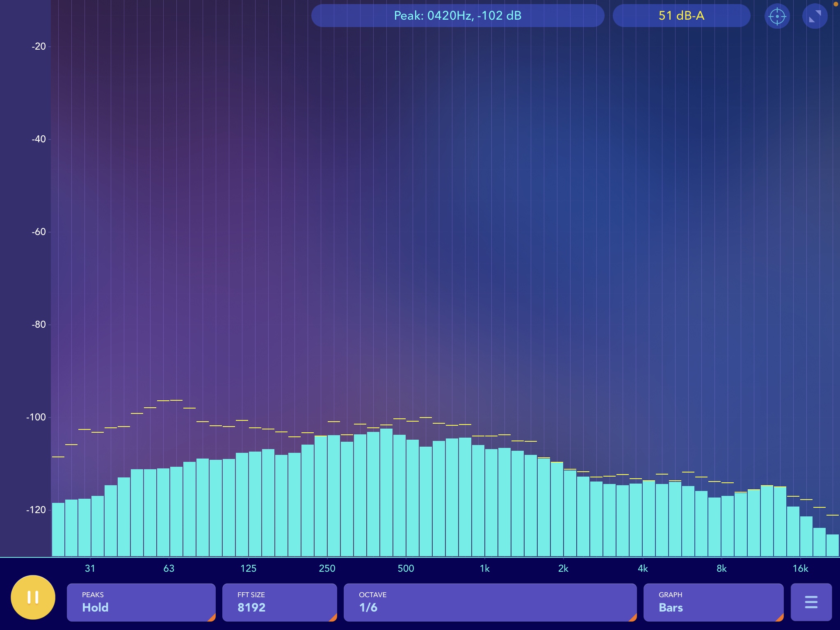Screen dimensions: 840x630
Task: Select the 4k frequency axis label
Action: [x=643, y=568]
